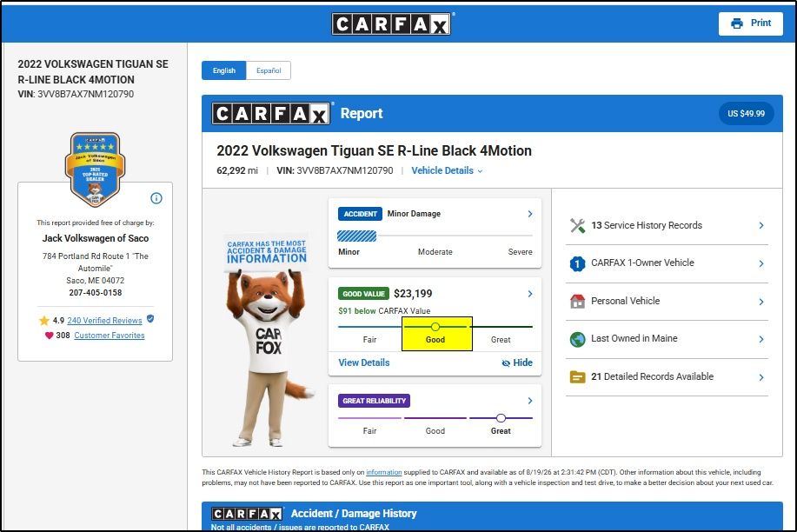Expand the Accident Minor Damage card chevron
Viewport: 797px width, 532px height.
point(529,214)
